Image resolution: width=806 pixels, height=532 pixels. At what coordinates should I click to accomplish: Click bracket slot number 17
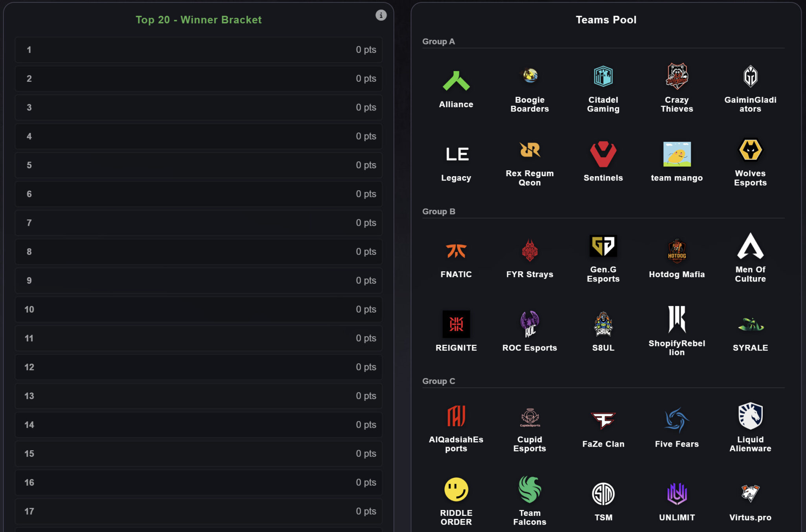click(199, 511)
